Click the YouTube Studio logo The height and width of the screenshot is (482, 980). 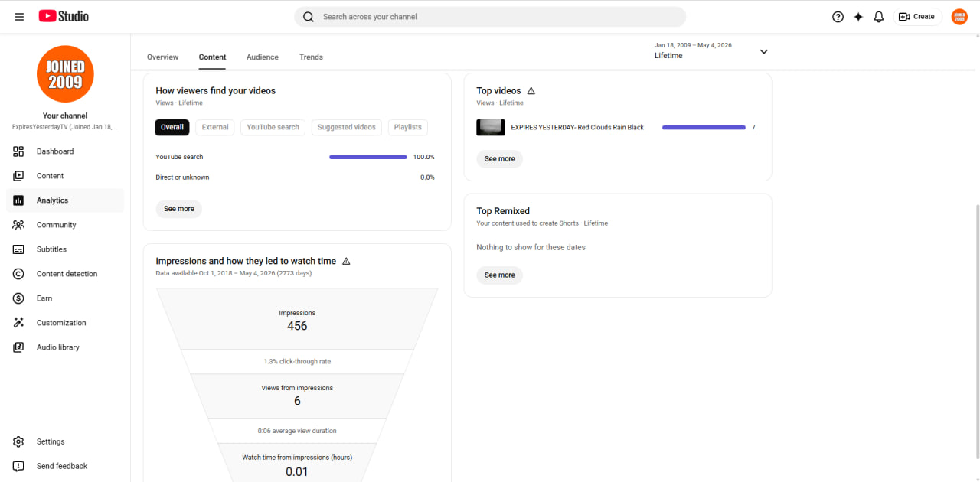coord(64,16)
